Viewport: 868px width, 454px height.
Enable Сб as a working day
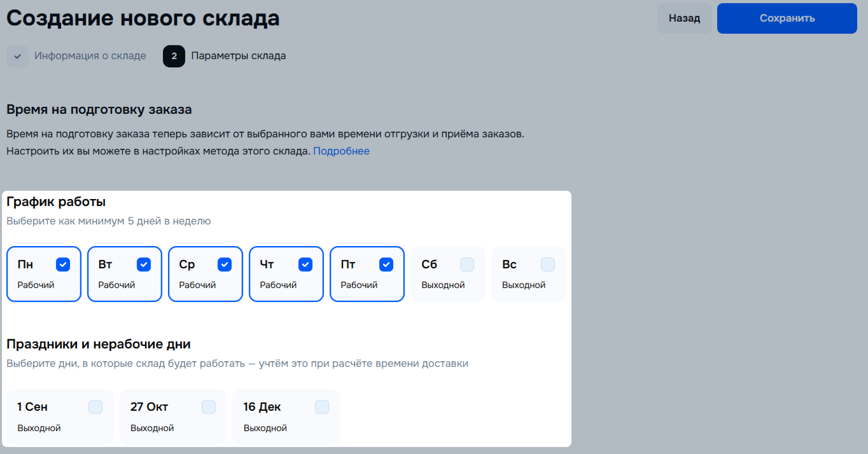tap(467, 265)
